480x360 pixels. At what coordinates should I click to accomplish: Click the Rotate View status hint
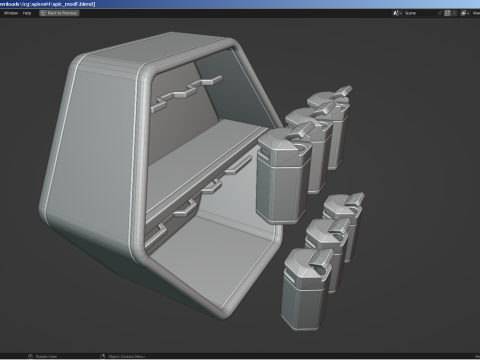pyautogui.click(x=43, y=356)
